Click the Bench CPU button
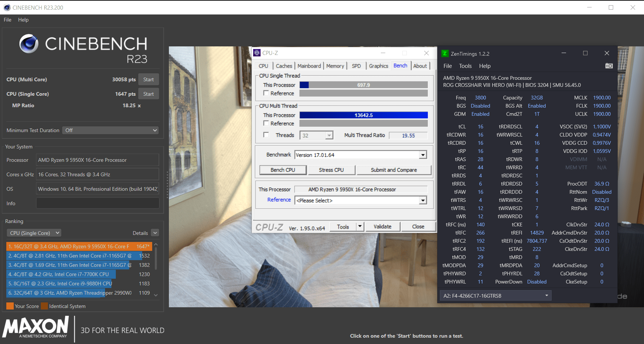This screenshot has height=344, width=644. click(x=283, y=170)
